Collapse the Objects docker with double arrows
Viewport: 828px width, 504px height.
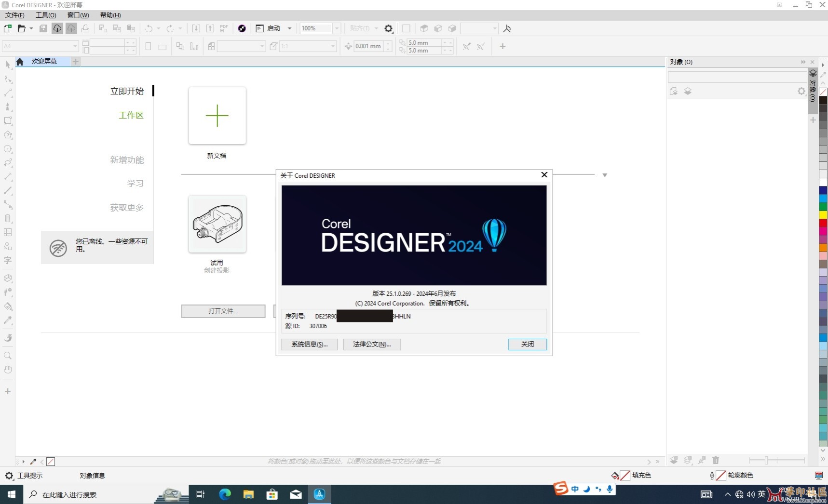point(803,62)
